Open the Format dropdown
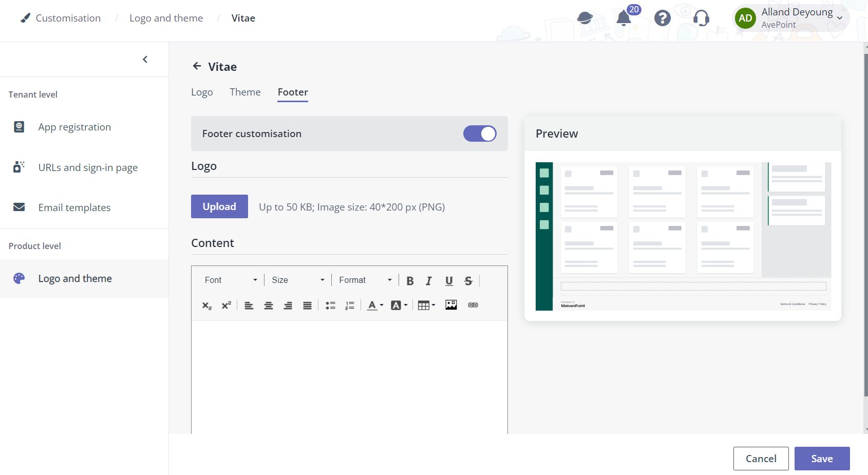The image size is (868, 475). click(365, 280)
